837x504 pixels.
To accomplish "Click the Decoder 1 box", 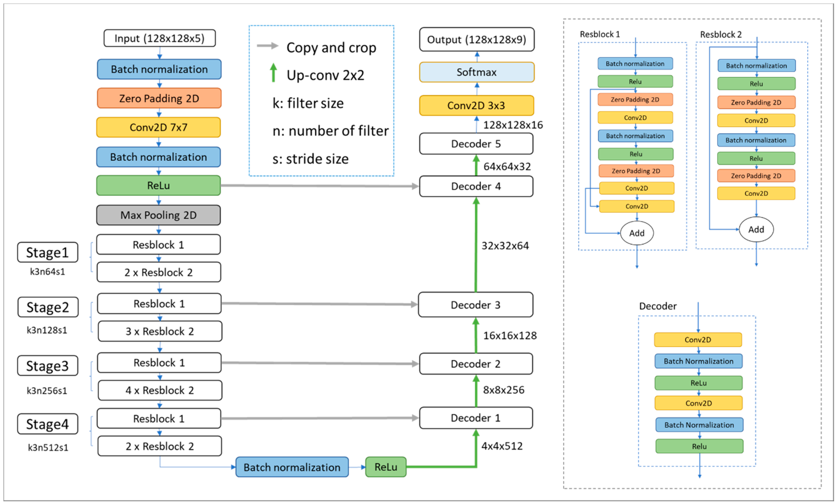I will 476,418.
